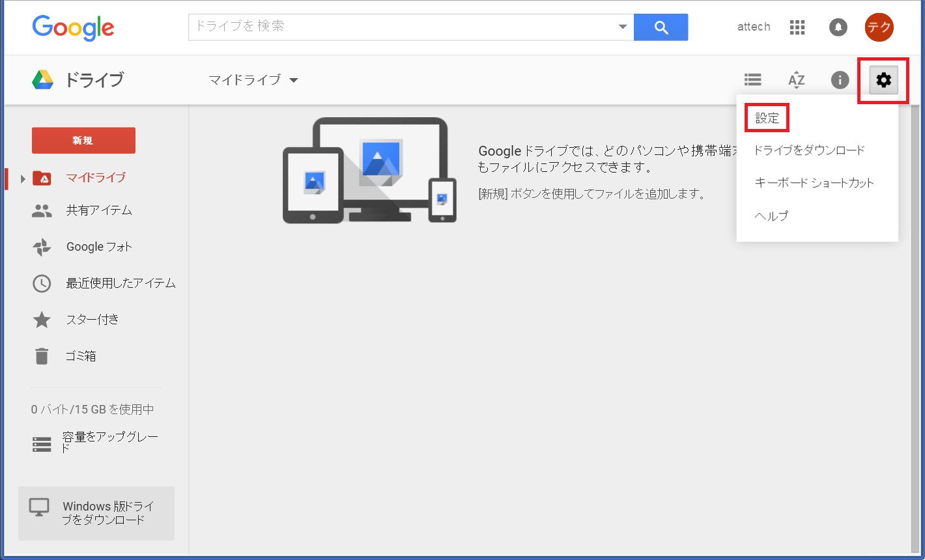The image size is (925, 560).
Task: Expand the search options dropdown arrow
Action: coord(623,27)
